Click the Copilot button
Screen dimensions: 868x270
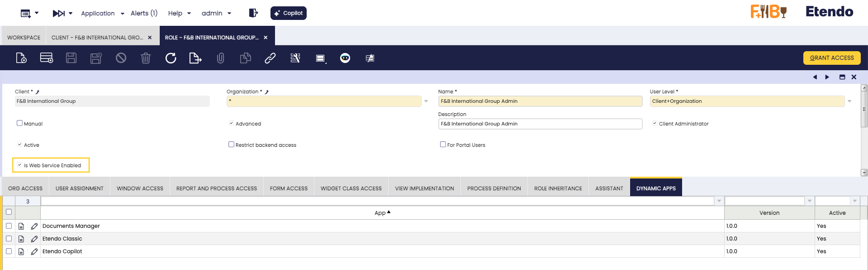[289, 13]
